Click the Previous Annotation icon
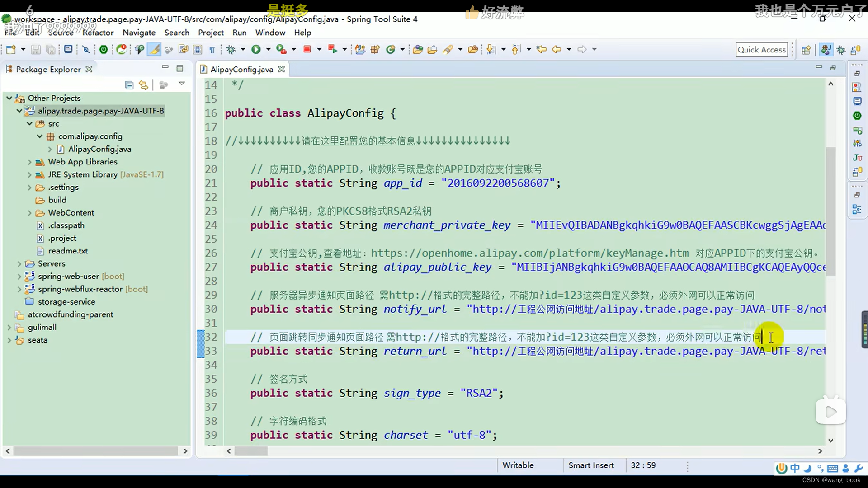Viewport: 868px width, 488px height. [x=516, y=49]
